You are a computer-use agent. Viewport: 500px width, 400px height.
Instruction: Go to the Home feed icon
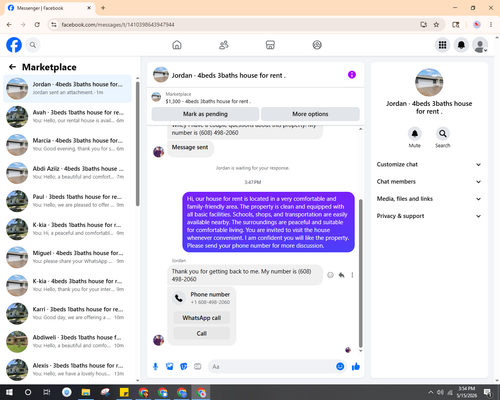coord(177,45)
